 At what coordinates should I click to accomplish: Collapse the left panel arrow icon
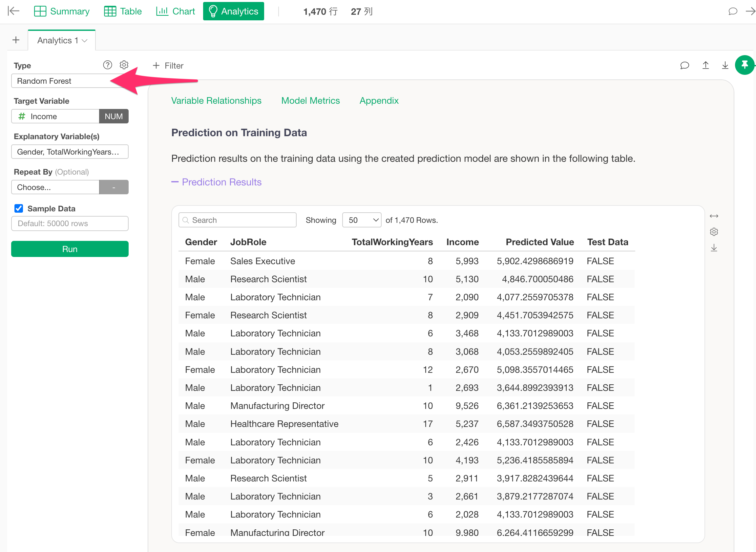(13, 11)
